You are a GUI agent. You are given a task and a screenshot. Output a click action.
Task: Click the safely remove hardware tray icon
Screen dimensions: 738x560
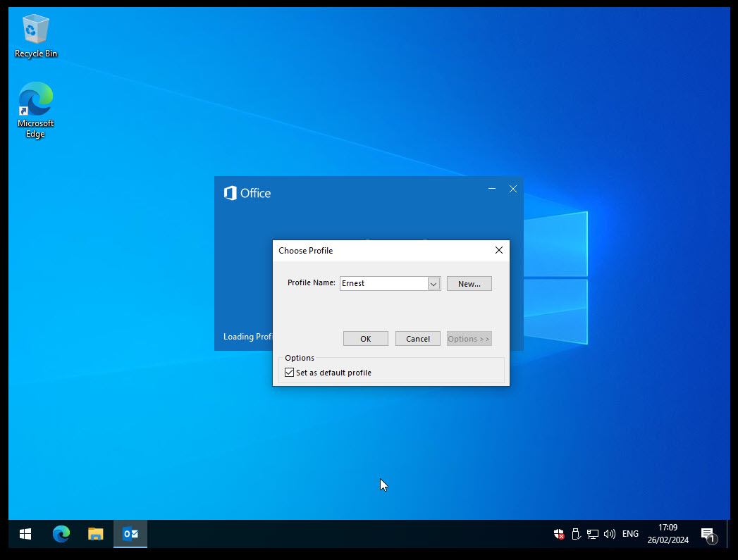[x=577, y=534]
